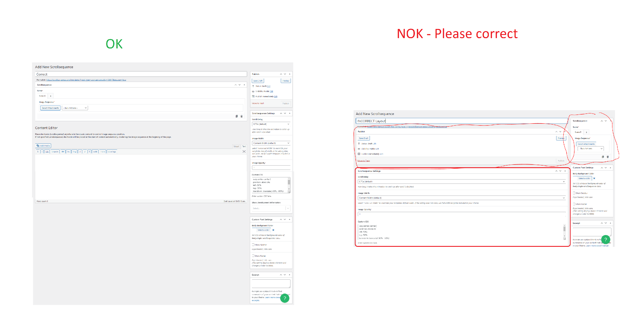644x321 pixels.
Task: Open Bulk Actions dropdown in OK layout
Action: coord(75,108)
